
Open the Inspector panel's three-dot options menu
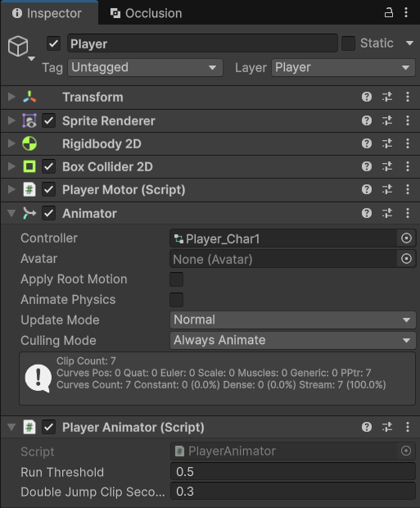point(406,12)
